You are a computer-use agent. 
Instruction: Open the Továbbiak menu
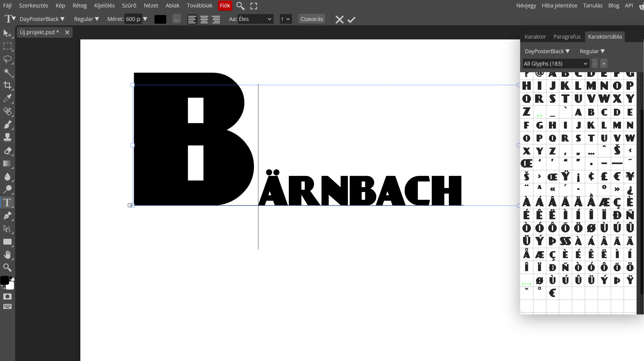click(x=200, y=6)
